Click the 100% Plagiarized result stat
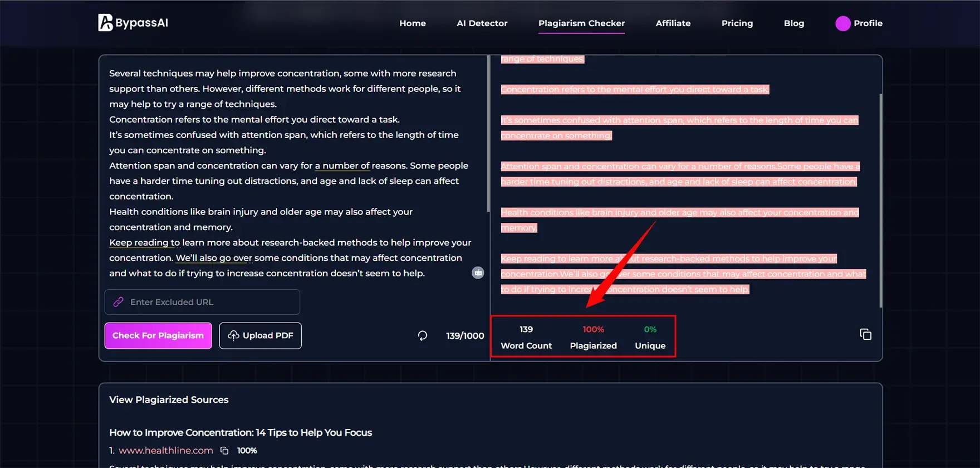 (x=593, y=337)
